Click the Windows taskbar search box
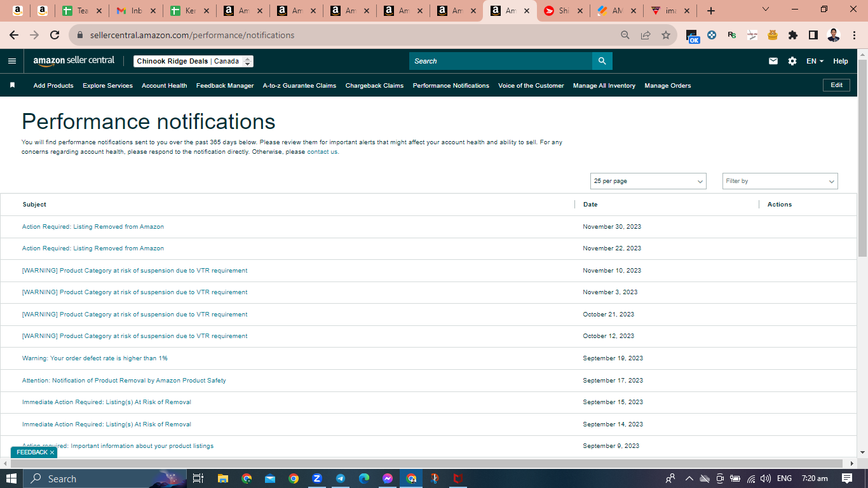The image size is (868, 488). tap(105, 478)
